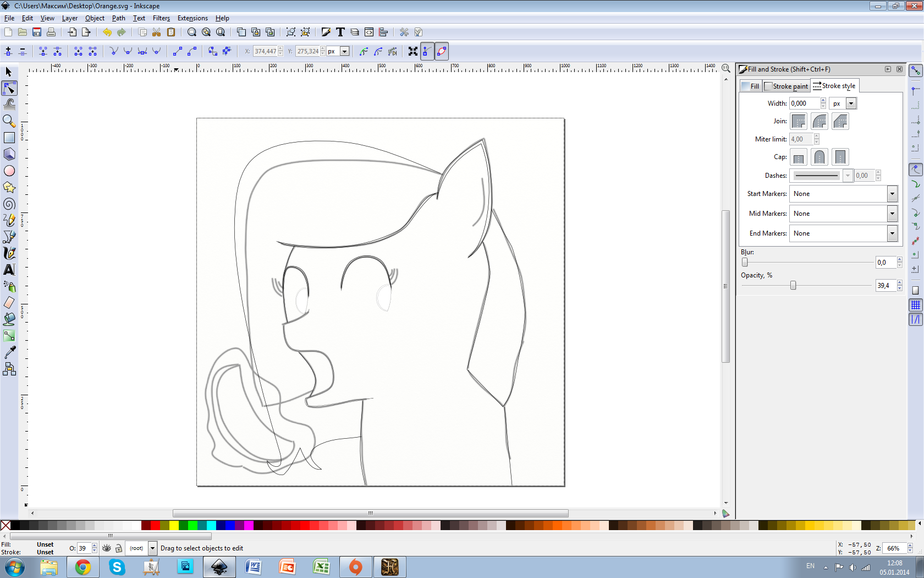Open the Mid Markers dropdown

point(892,214)
